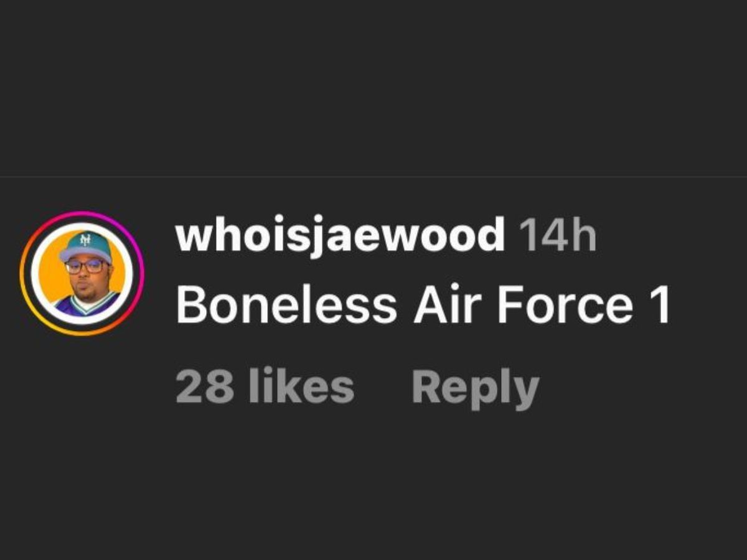Open the 28 likes list

point(265,386)
